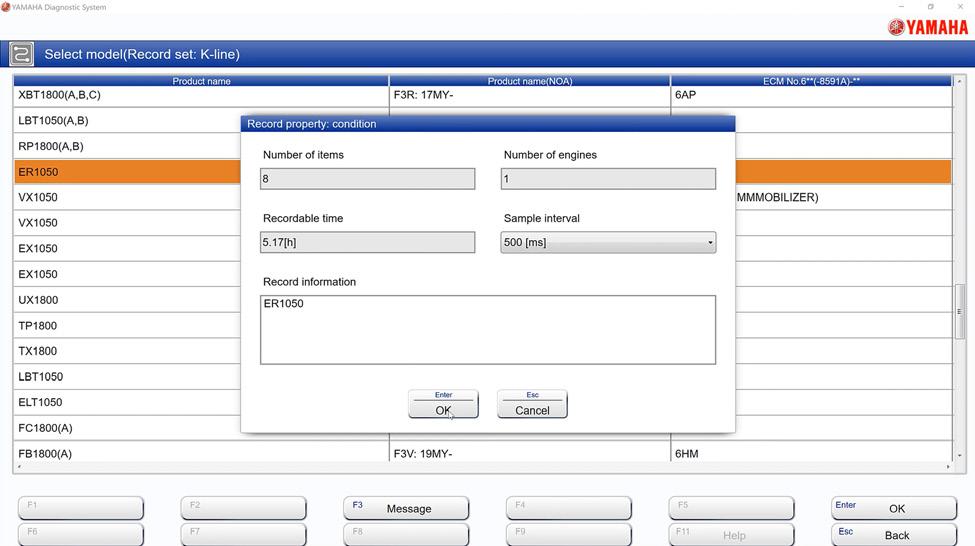Viewport: 975px width, 546px height.
Task: Click the Number of items field
Action: 367,178
